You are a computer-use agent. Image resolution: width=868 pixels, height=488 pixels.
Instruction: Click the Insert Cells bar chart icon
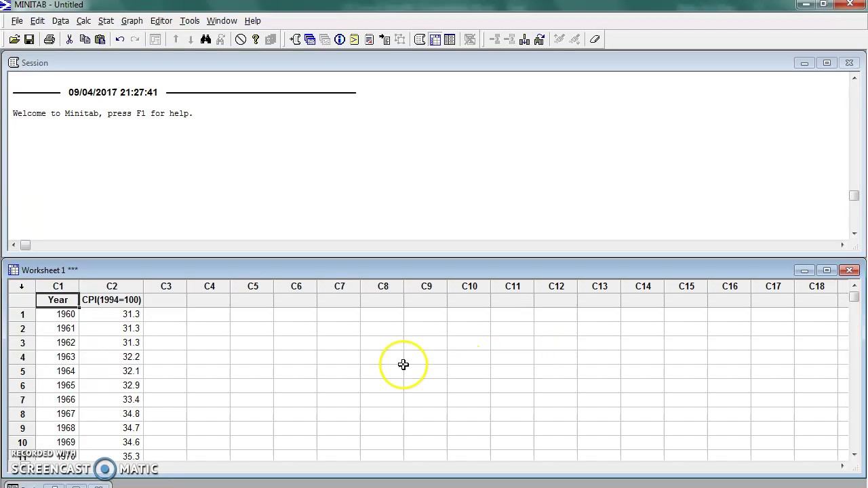click(x=524, y=39)
